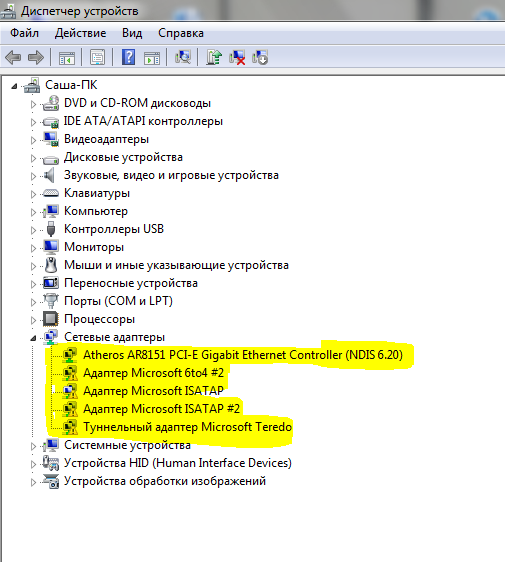The height and width of the screenshot is (562, 505).
Task: Select the Дисковые устройства category
Action: tap(123, 157)
